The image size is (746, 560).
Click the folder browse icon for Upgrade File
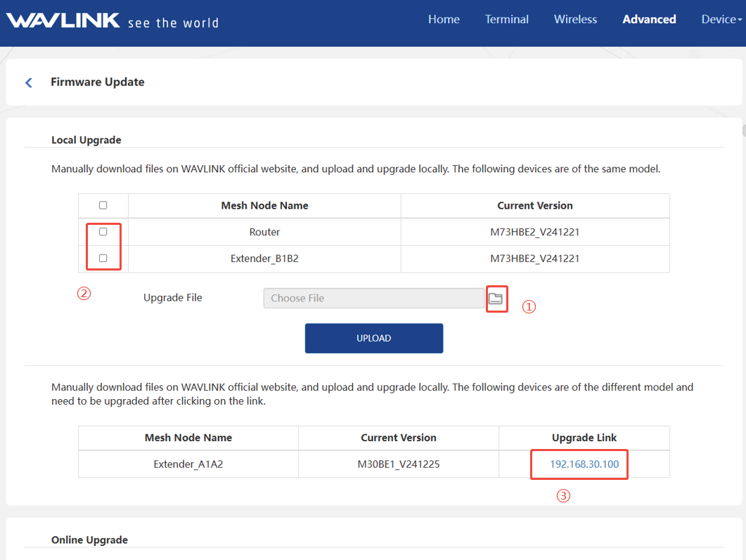click(496, 299)
